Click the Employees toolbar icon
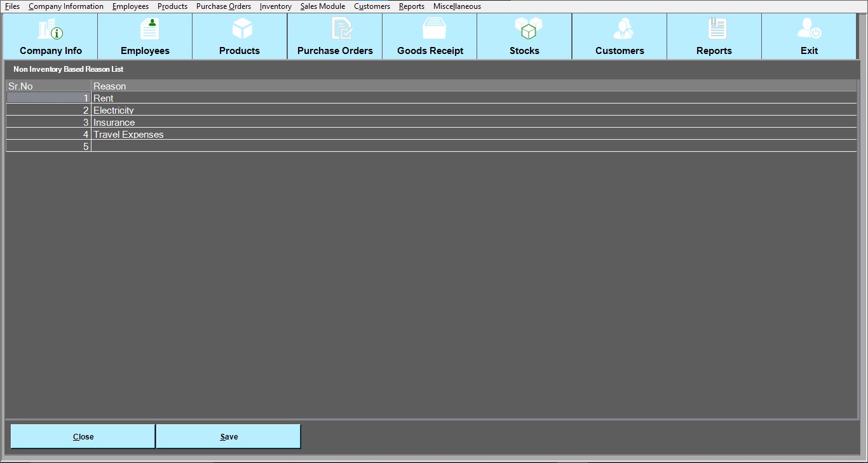 145,30
